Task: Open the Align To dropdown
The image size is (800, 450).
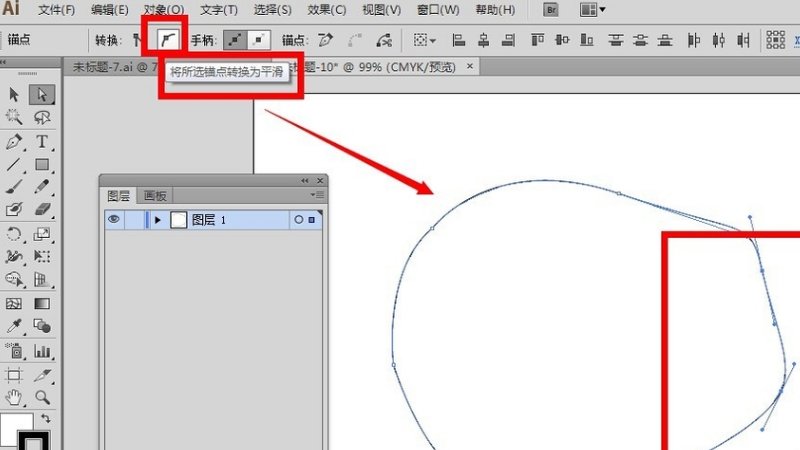Action: (x=424, y=40)
